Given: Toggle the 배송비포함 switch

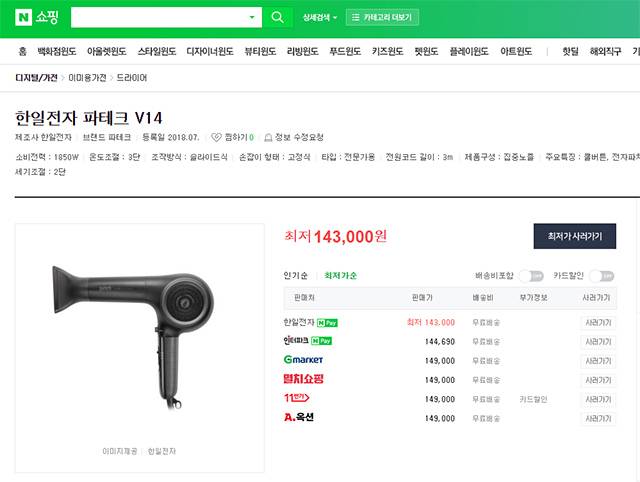Looking at the screenshot, I should pos(531,276).
